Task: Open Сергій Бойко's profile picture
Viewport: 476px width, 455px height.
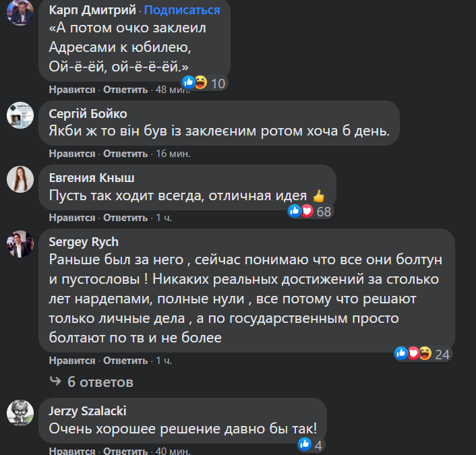Action: coord(20,115)
